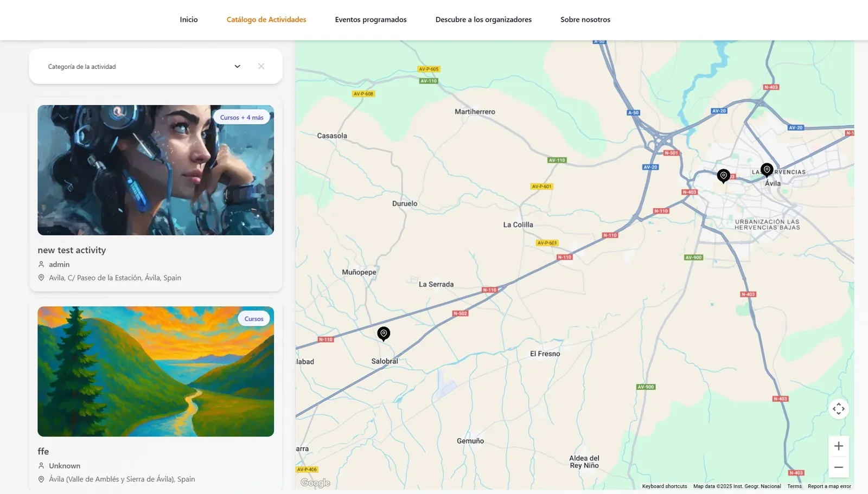Click Report a map error
This screenshot has width=868, height=494.
[x=829, y=486]
